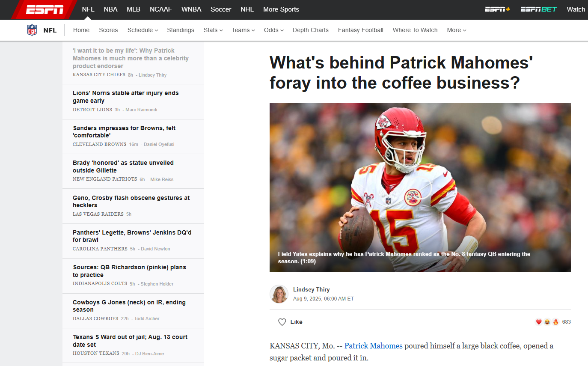Open ESPN+ from the top bar

(x=497, y=9)
